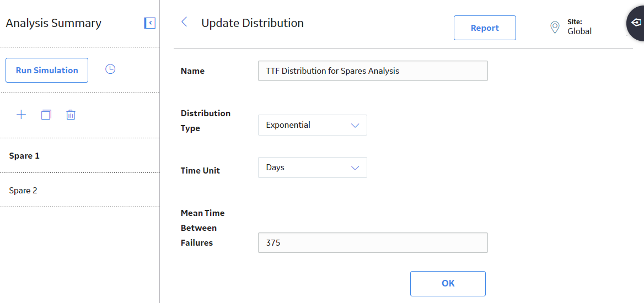Click the Run Simulation button
This screenshot has height=303, width=644.
click(47, 70)
